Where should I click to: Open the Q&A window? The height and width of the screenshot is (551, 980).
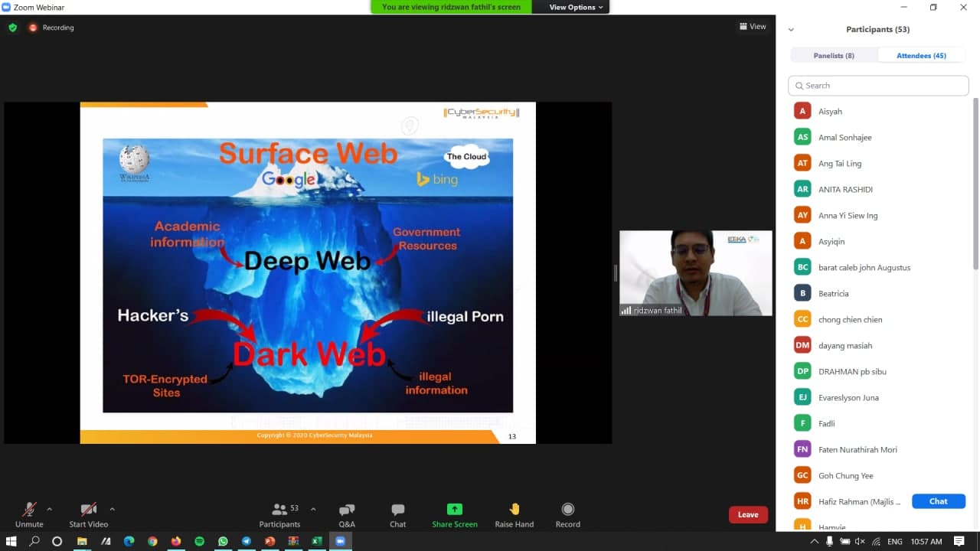347,515
